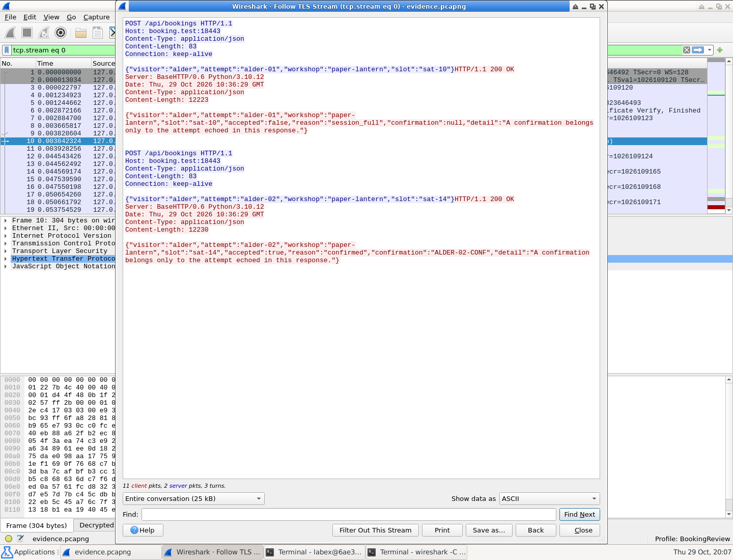This screenshot has width=733, height=560.
Task: Close the Follow TLS Stream dialog via Close button
Action: 580,530
